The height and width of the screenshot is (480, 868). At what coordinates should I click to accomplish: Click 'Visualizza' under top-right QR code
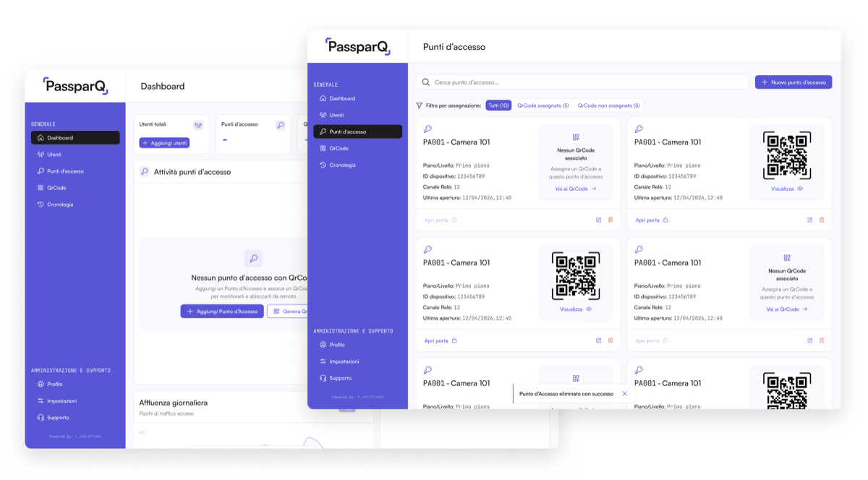[787, 189]
